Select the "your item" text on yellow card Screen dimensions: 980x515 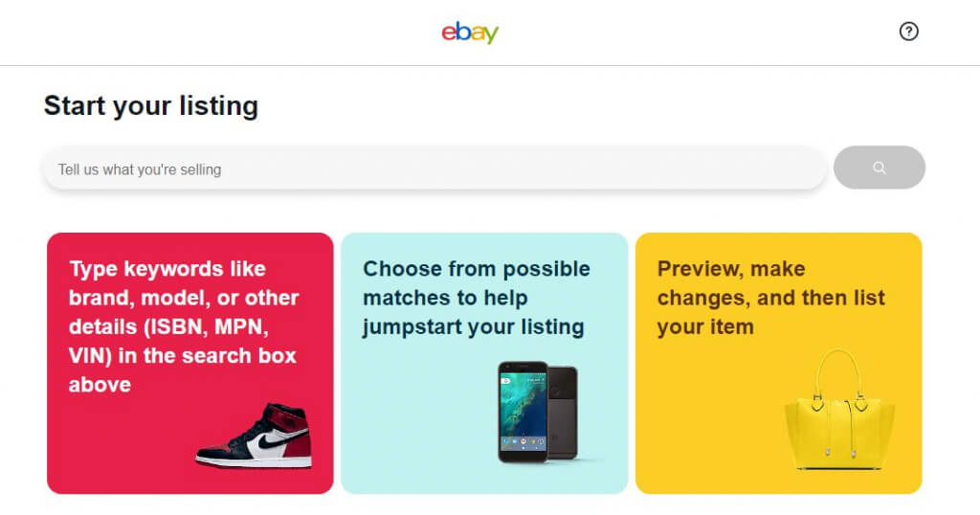(704, 326)
